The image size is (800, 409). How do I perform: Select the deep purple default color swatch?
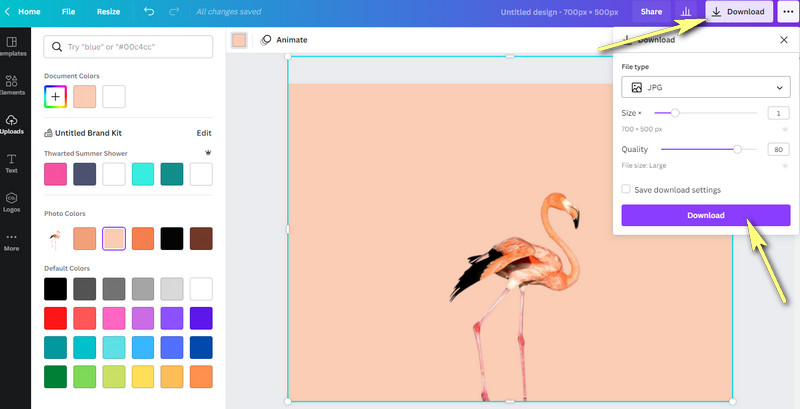click(x=201, y=318)
